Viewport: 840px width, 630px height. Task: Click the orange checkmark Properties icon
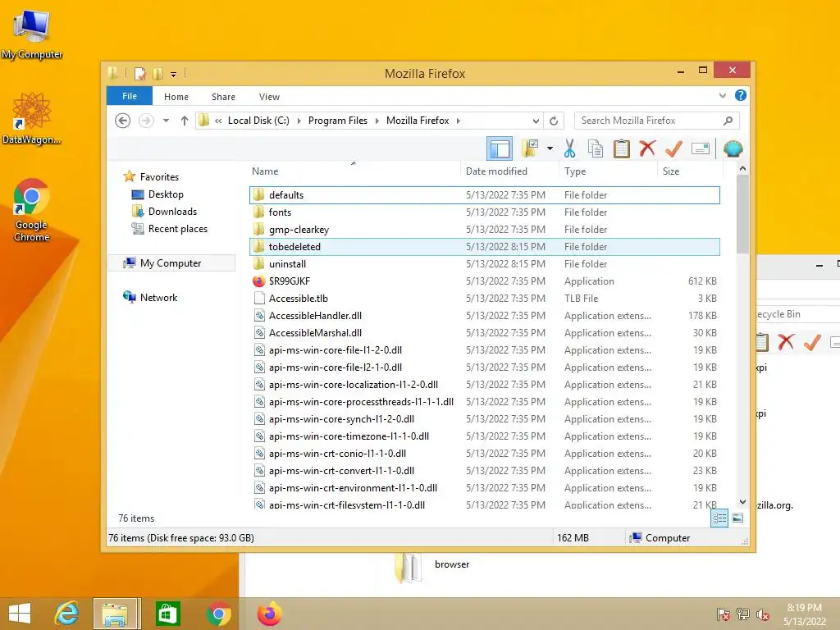(x=673, y=148)
